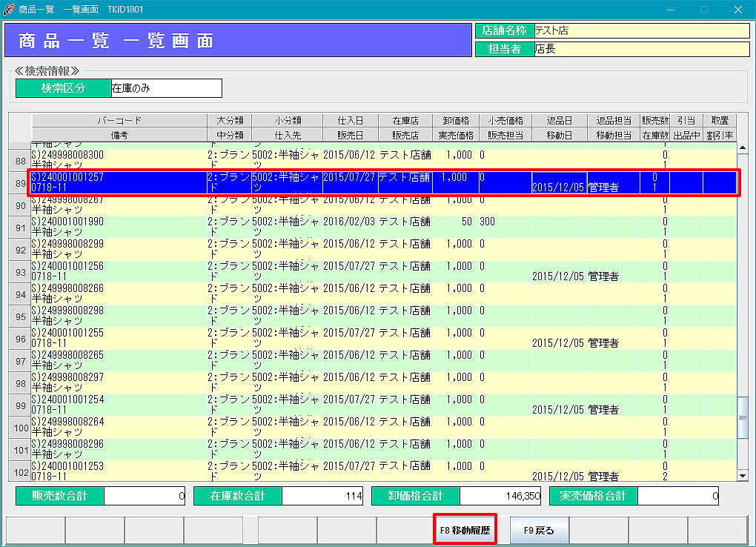Click the 卸価格 column header

coord(455,120)
